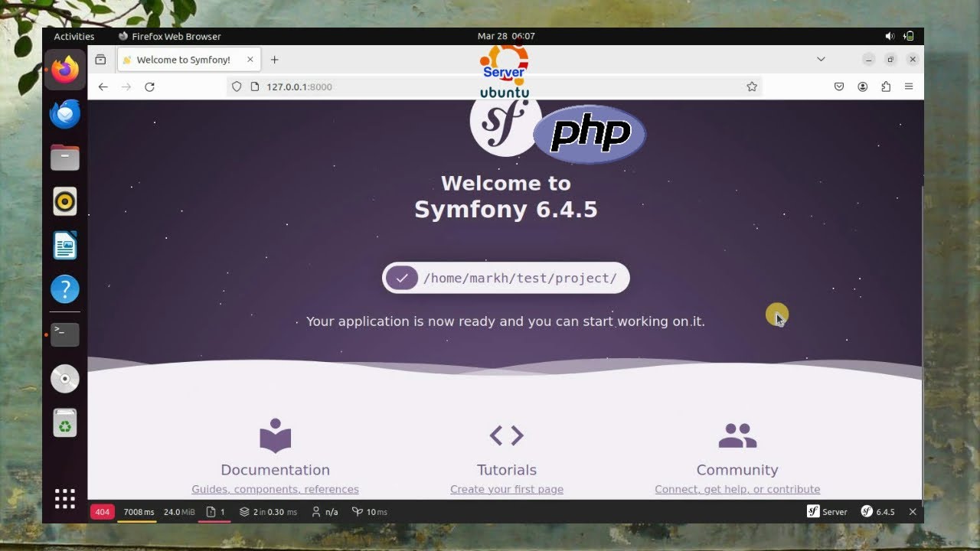
Task: Click the red 404 status badge
Action: point(103,512)
